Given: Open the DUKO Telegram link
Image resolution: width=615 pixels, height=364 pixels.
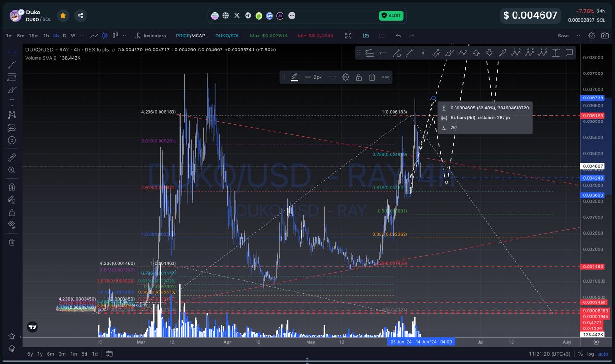Looking at the screenshot, I should coord(248,16).
